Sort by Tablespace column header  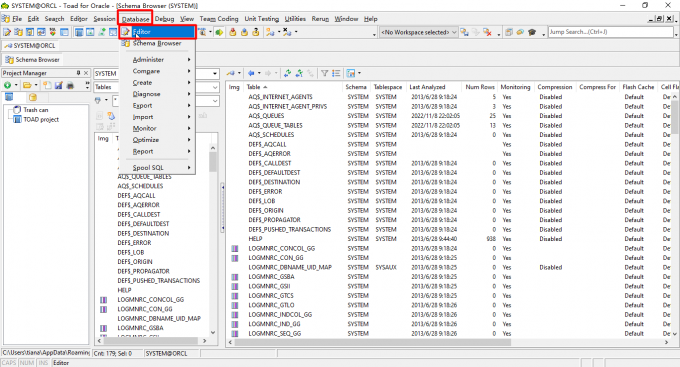click(388, 87)
